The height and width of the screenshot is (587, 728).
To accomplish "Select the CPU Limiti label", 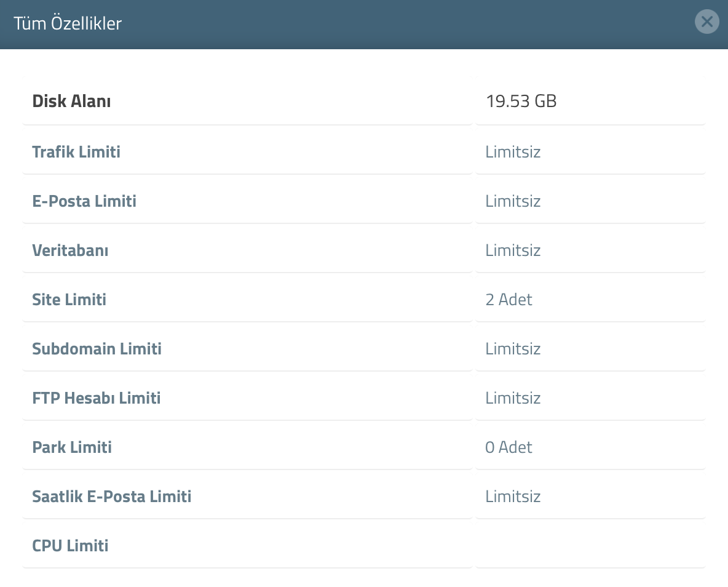I will (x=70, y=546).
